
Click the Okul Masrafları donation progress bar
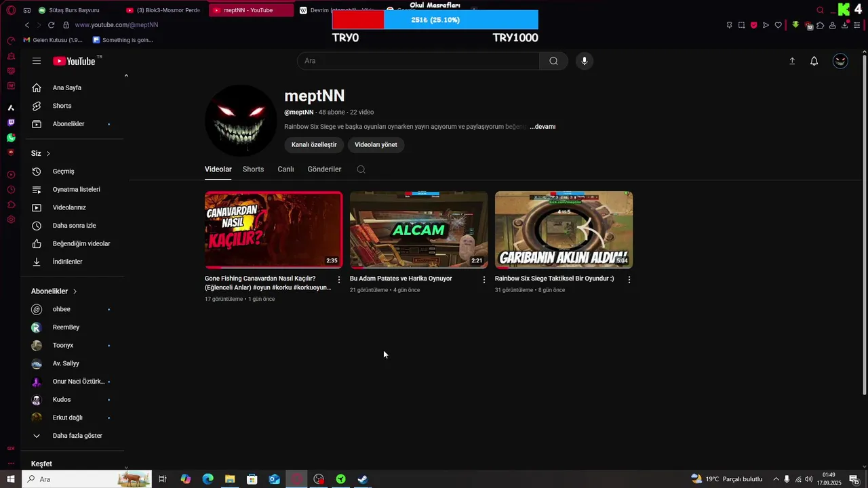(435, 20)
